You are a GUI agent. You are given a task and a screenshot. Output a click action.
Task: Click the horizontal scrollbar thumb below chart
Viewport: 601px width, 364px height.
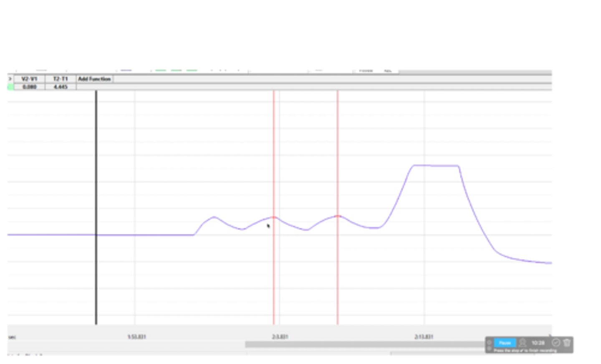pos(366,344)
